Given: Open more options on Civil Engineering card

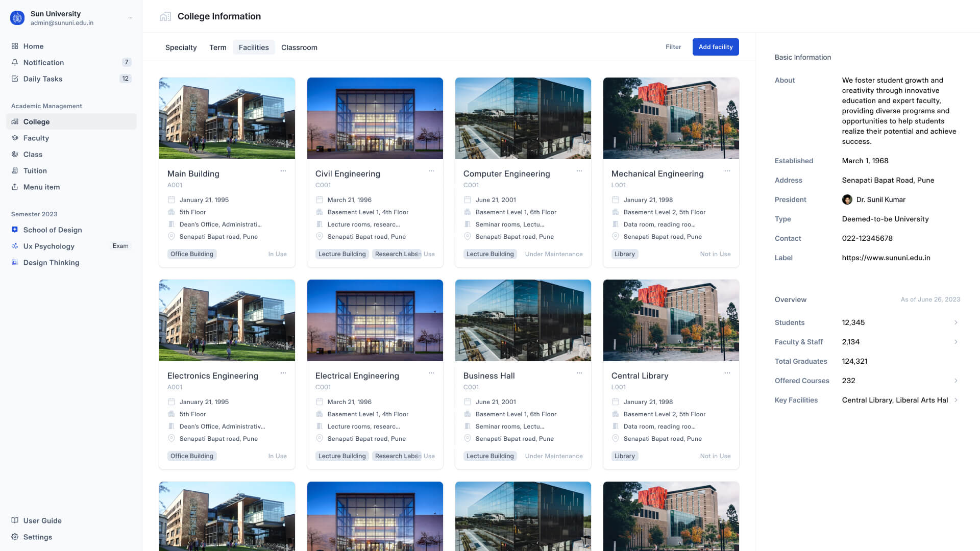Looking at the screenshot, I should pyautogui.click(x=431, y=171).
